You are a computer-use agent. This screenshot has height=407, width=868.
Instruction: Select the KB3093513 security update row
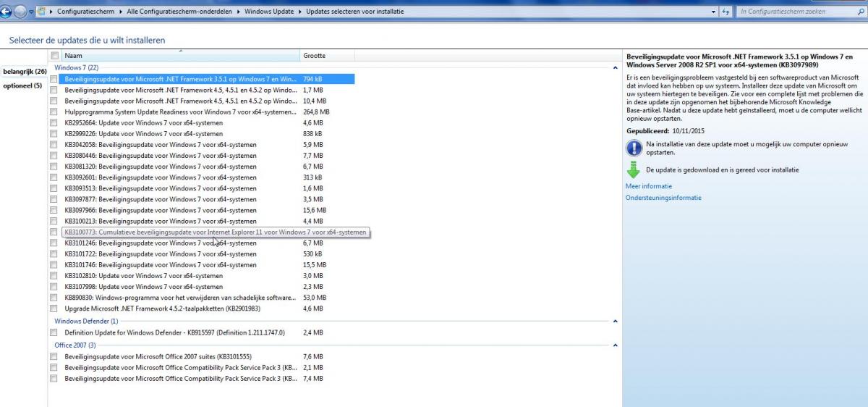[203, 188]
